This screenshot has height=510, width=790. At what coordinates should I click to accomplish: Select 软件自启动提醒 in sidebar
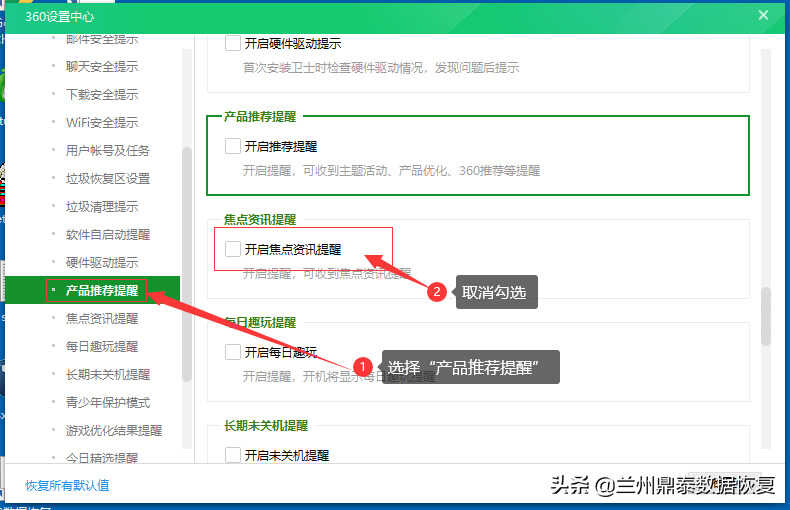[x=108, y=234]
